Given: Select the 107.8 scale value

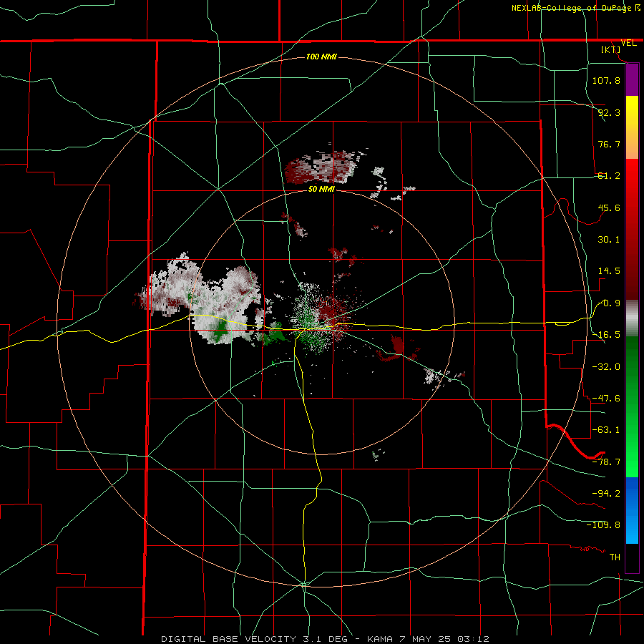Looking at the screenshot, I should pos(606,80).
